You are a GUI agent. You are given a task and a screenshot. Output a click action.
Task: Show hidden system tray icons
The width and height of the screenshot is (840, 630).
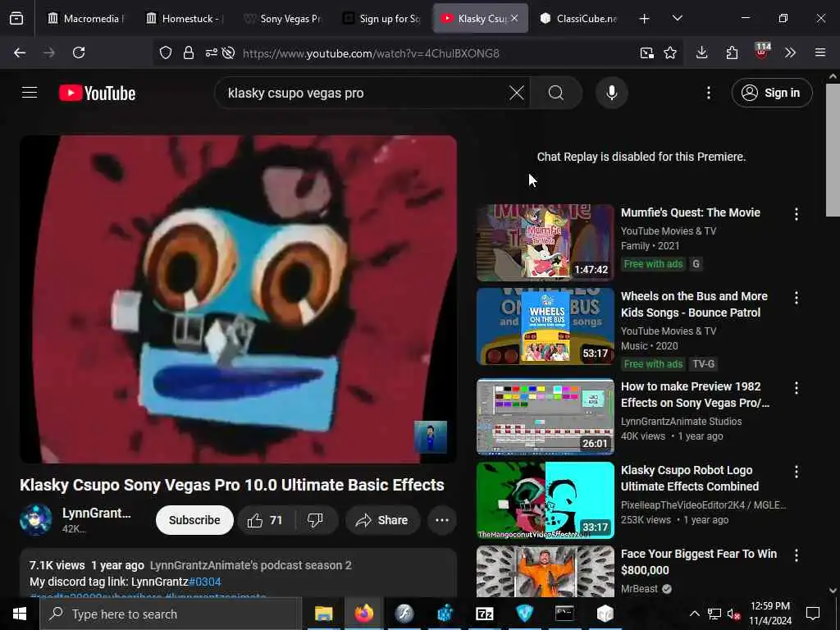coord(694,614)
